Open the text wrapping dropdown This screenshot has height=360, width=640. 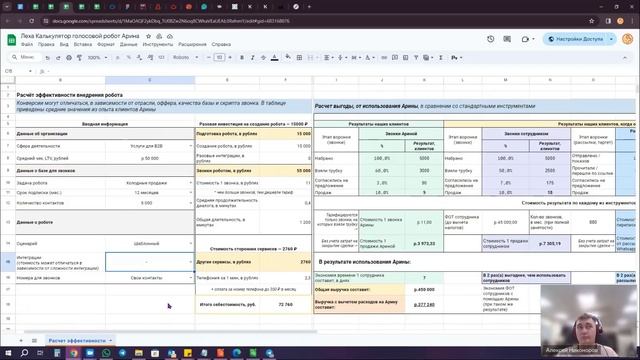pyautogui.click(x=355, y=58)
